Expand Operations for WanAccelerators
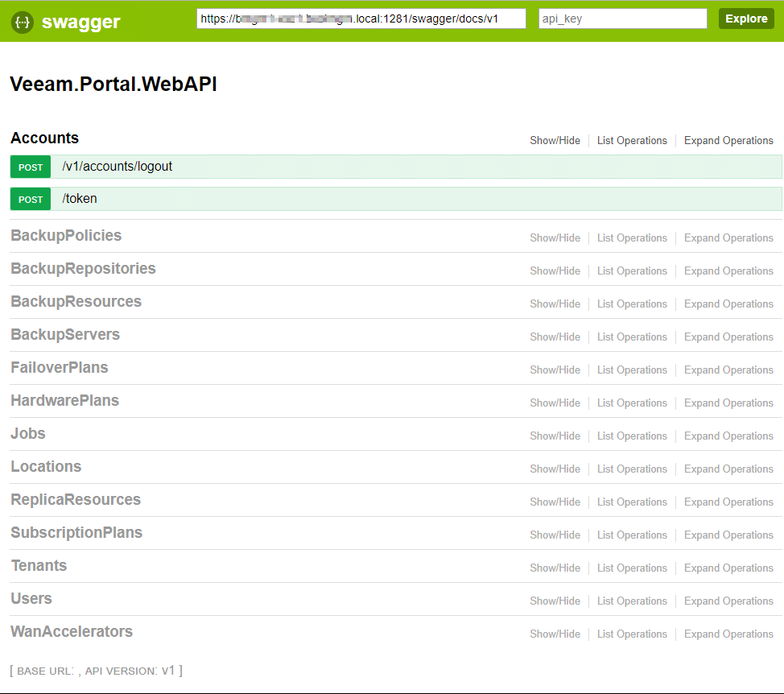This screenshot has height=694, width=784. 728,634
